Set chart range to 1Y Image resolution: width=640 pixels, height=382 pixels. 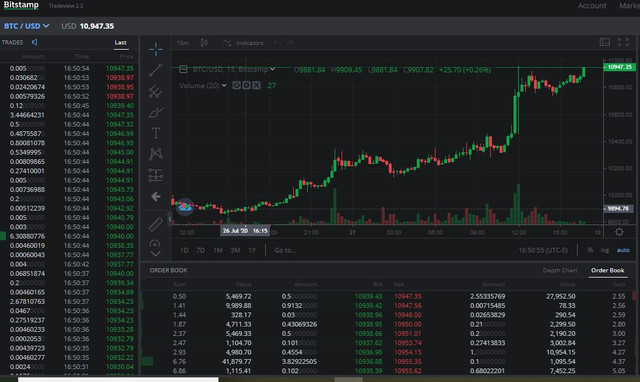252,250
